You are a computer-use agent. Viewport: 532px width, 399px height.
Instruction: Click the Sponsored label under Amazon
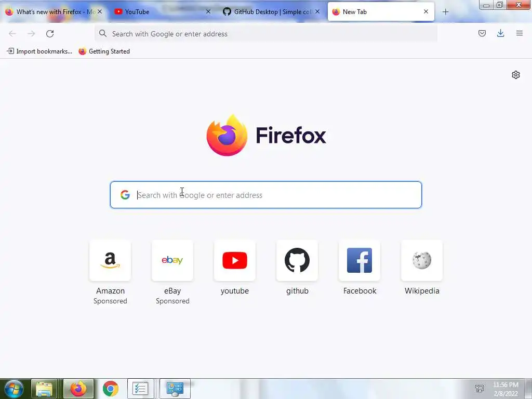point(110,301)
